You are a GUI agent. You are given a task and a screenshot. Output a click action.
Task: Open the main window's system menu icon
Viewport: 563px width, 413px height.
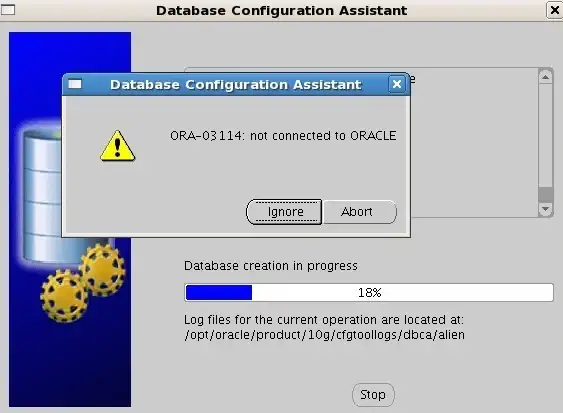tap(8, 10)
